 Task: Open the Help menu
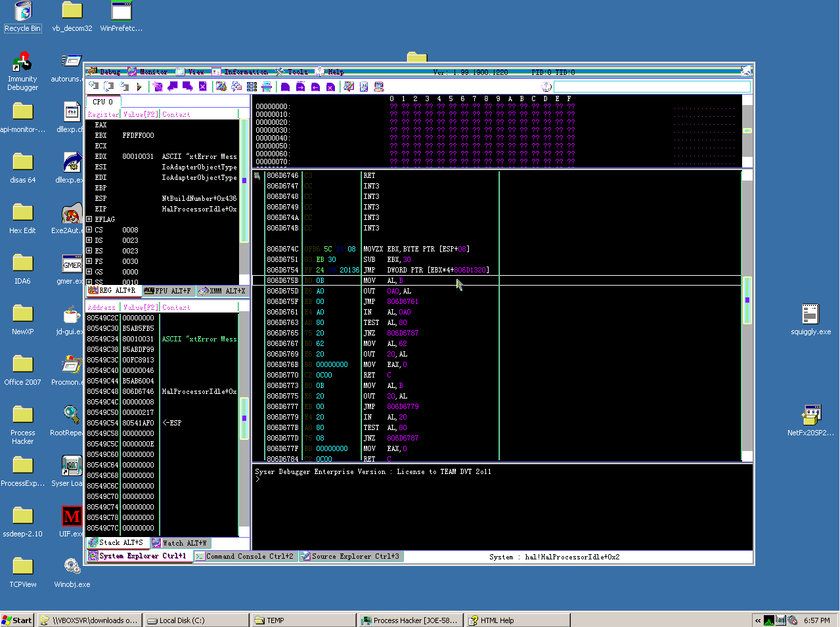[330, 72]
